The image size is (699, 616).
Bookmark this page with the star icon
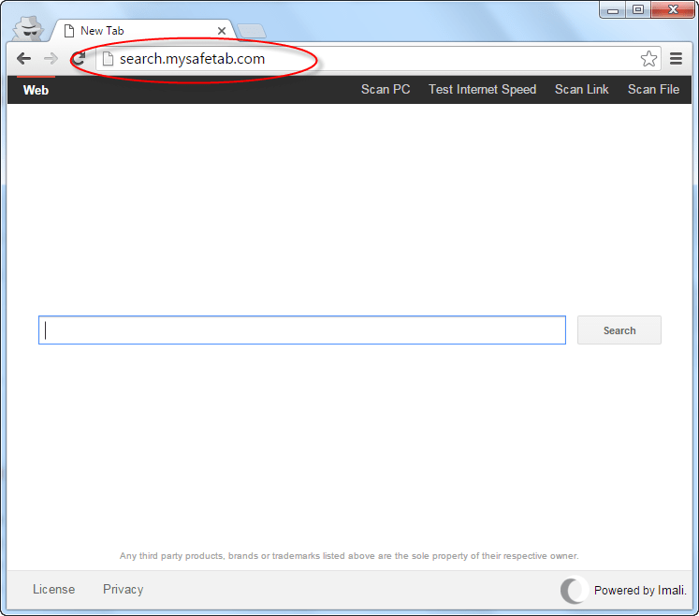(x=648, y=58)
